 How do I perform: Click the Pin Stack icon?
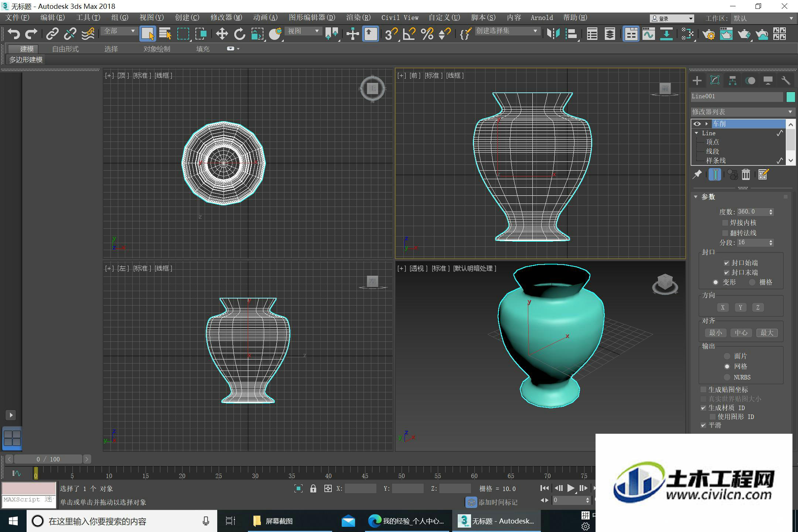(x=697, y=174)
